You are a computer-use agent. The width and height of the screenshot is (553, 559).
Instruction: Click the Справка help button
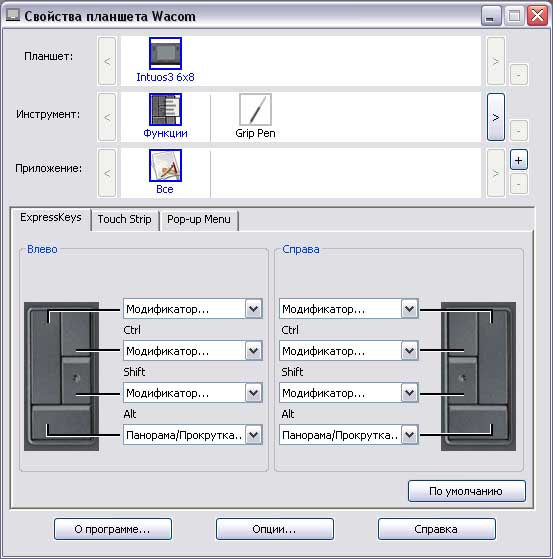tap(436, 529)
